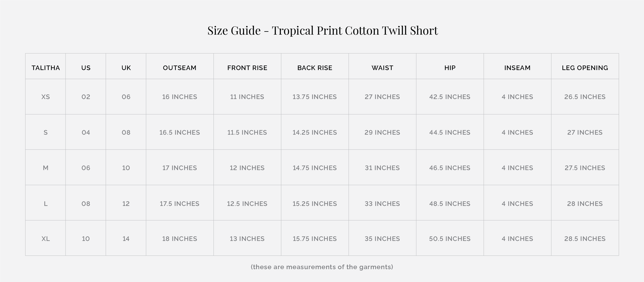This screenshot has width=644, height=282.
Task: Select the 28.5 INCHES leg opening cell
Action: click(x=585, y=239)
